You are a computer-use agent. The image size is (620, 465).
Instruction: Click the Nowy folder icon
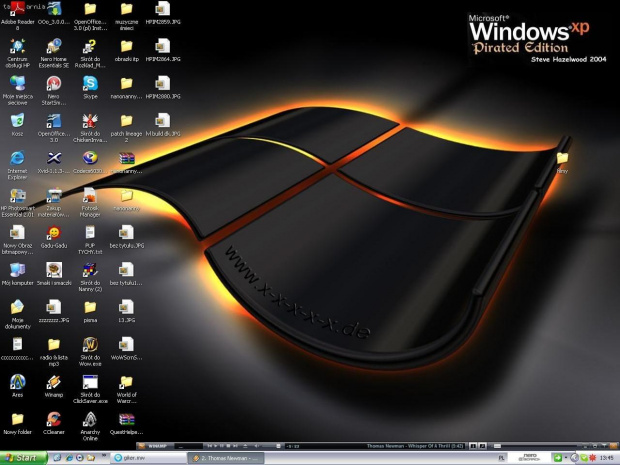click(x=17, y=423)
